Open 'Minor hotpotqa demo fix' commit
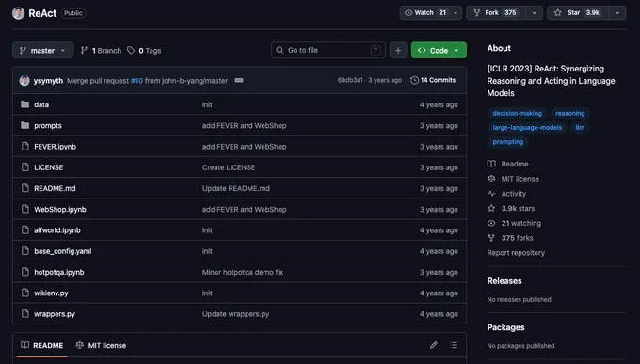 tap(243, 272)
